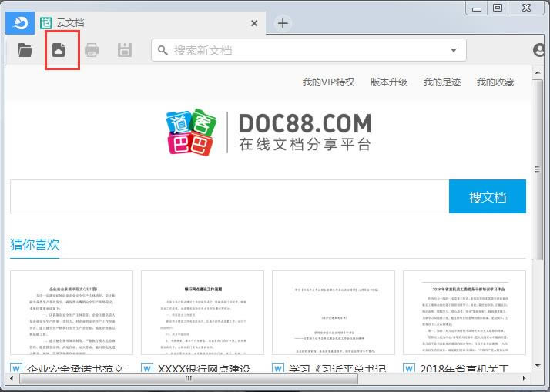Click vertical scrollbar down arrow
Image resolution: width=550 pixels, height=392 pixels.
click(538, 366)
